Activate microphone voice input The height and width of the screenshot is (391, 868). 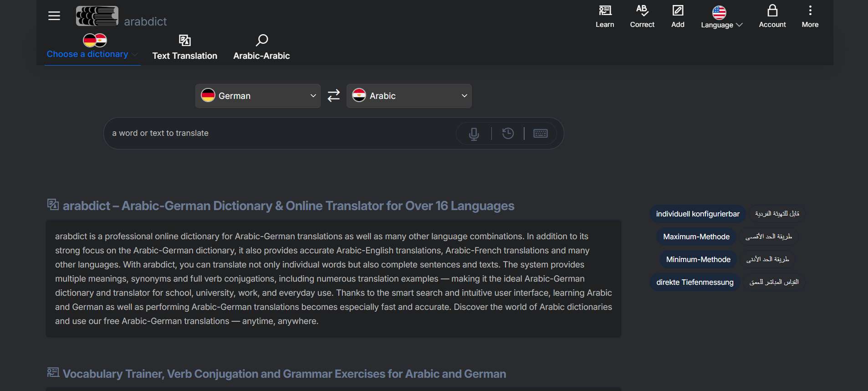coord(474,134)
